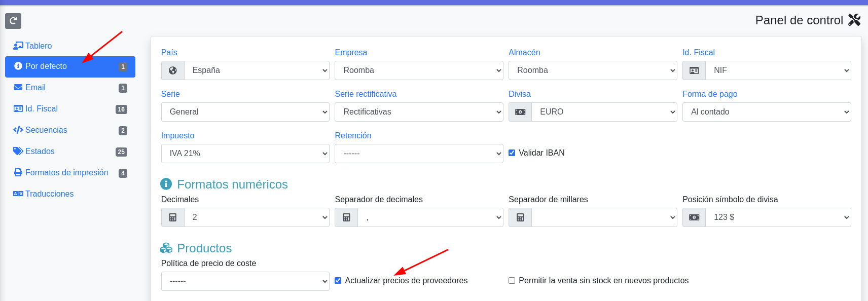The width and height of the screenshot is (868, 301).
Task: Click the count badge 25 on Estados
Action: tap(121, 152)
